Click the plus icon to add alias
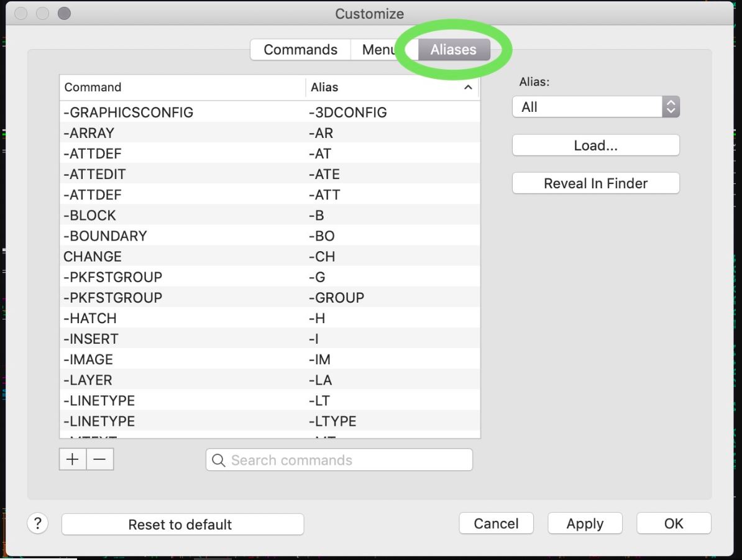 coord(72,459)
